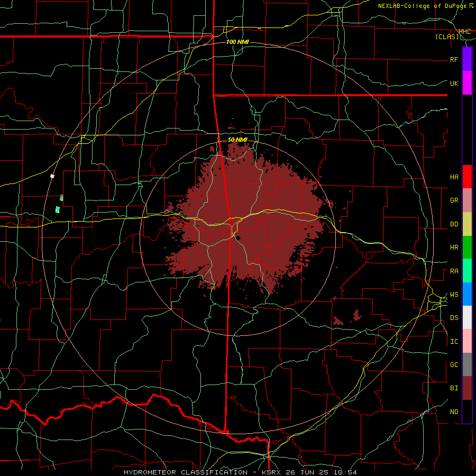Click the 50 NMI range ring label
This screenshot has width=476, height=476.
(x=237, y=140)
